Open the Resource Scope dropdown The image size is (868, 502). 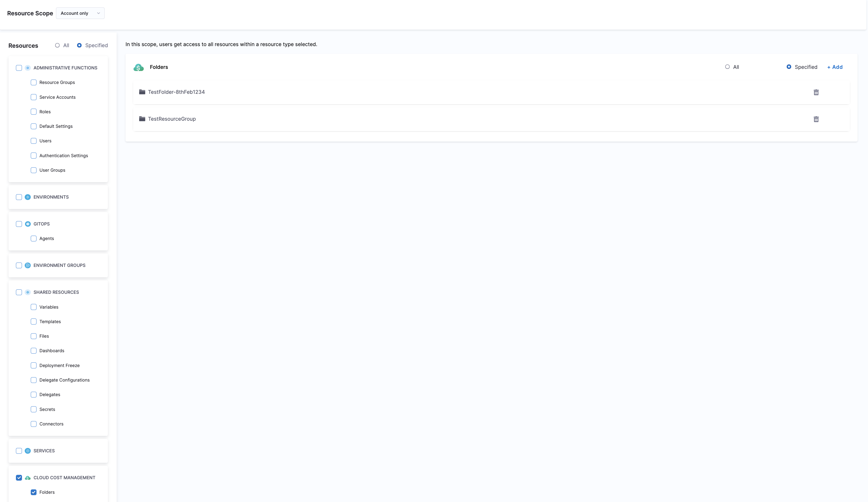coord(80,13)
